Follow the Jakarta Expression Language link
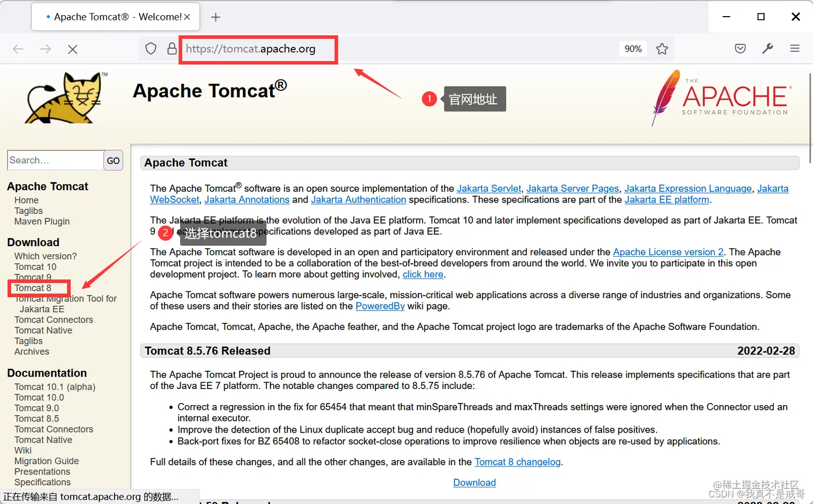Image resolution: width=813 pixels, height=504 pixels. point(688,189)
